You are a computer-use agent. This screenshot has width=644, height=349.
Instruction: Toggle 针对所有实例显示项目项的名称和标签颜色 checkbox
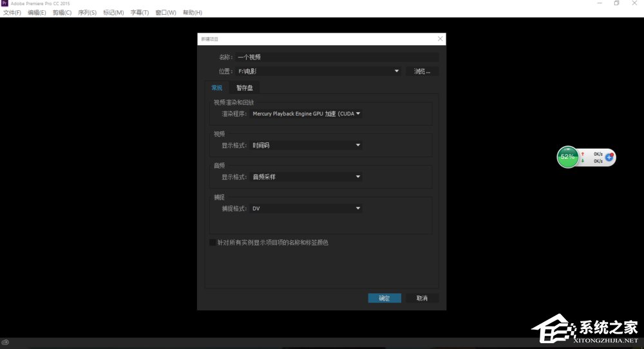point(213,243)
